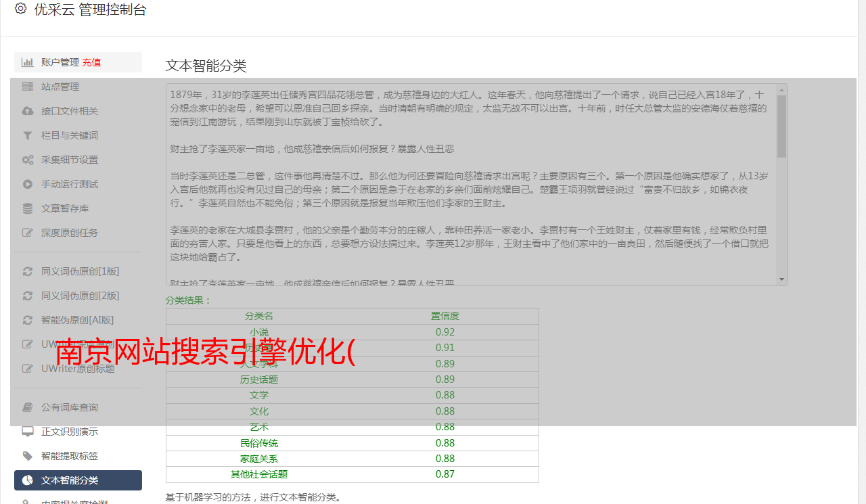Click the text area scrollbar up arrow
Viewport: 866px width, 504px height.
click(x=782, y=89)
